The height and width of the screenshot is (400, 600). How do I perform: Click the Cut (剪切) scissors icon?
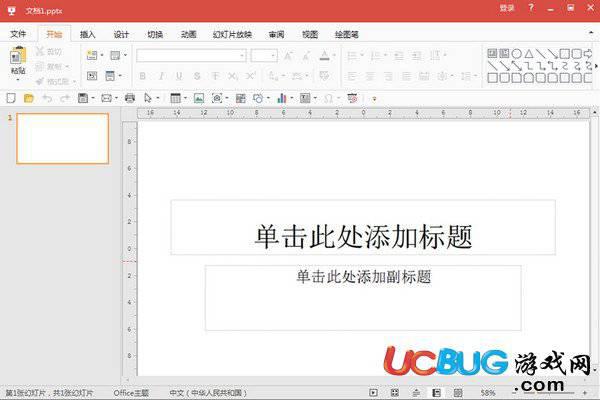click(39, 52)
